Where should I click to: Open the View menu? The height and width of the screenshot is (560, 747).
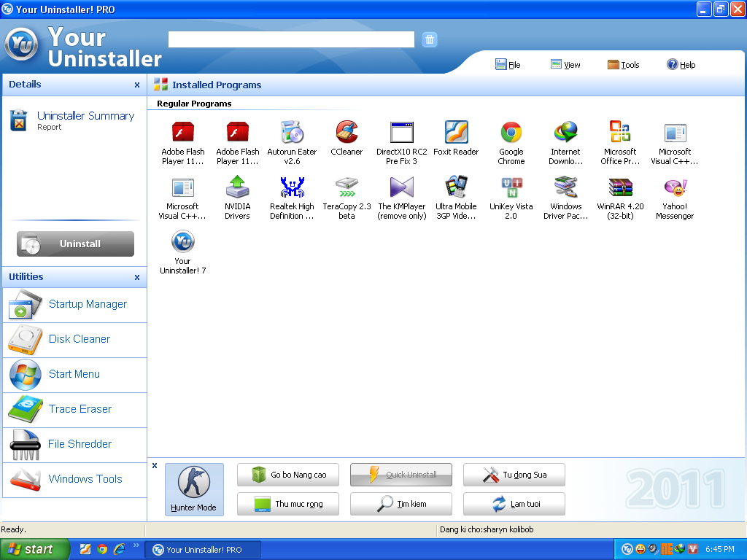(x=565, y=65)
